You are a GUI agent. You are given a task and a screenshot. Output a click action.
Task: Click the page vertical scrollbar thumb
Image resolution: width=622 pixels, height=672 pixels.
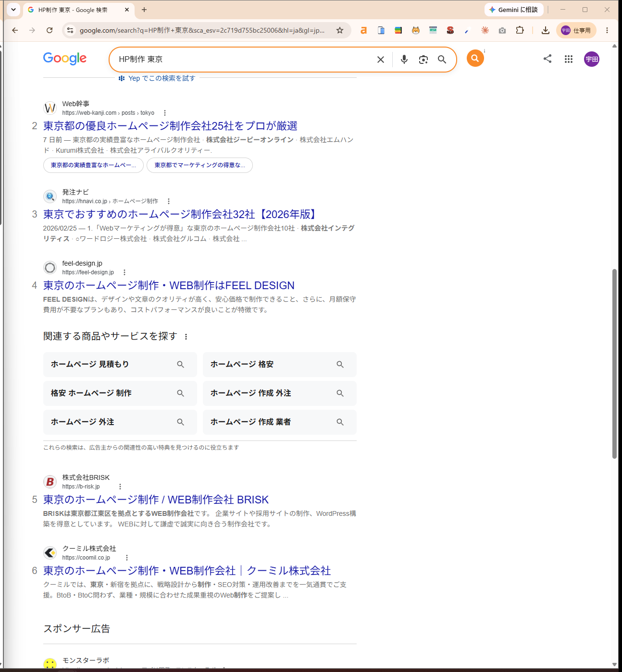click(x=614, y=364)
